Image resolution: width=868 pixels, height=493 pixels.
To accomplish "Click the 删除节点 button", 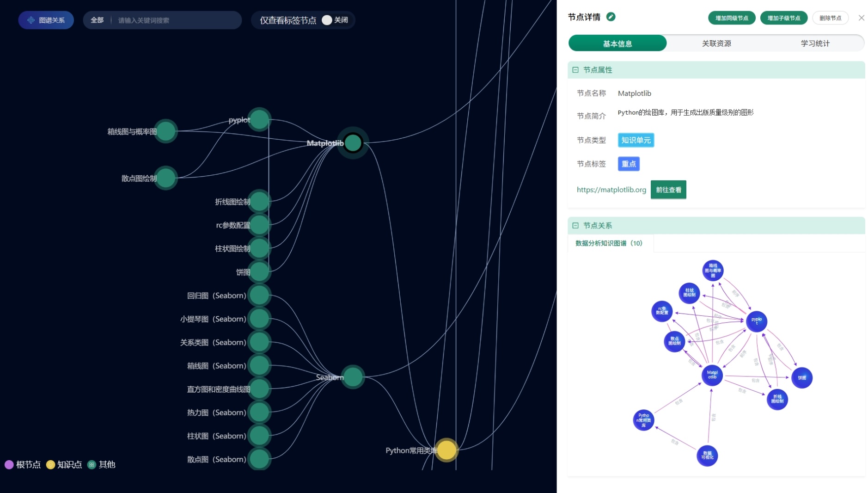I will (830, 18).
